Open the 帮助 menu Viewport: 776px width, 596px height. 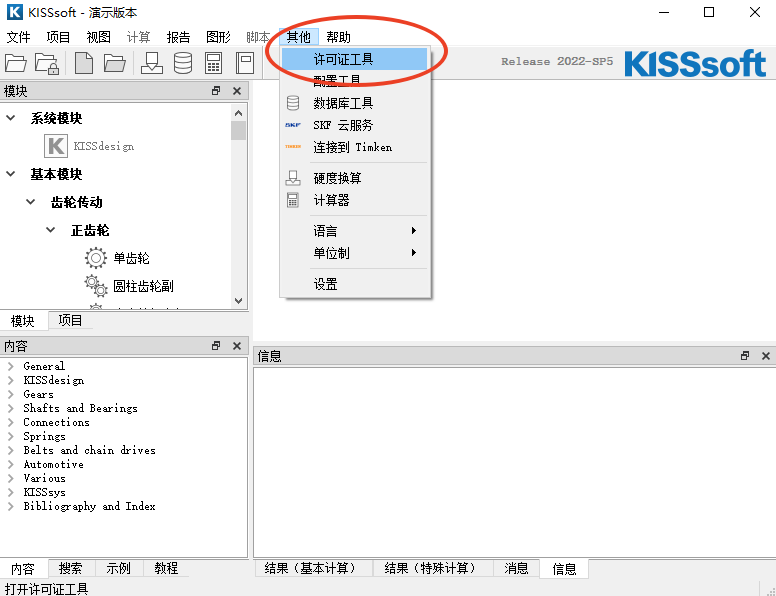click(x=339, y=37)
